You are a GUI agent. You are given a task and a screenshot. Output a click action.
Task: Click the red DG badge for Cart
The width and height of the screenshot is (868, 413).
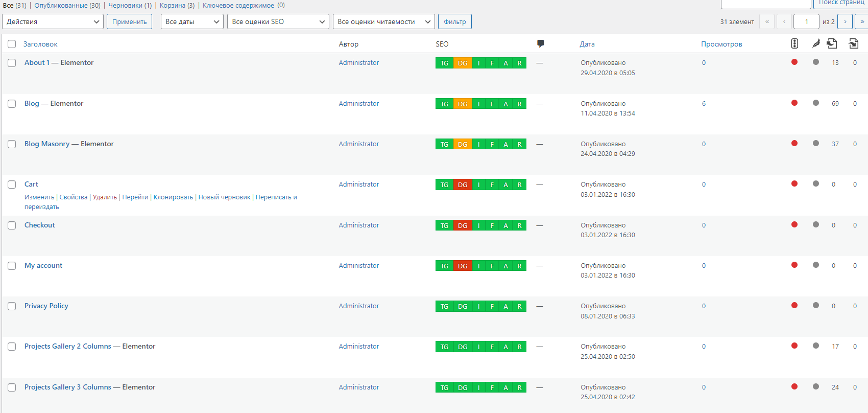462,185
